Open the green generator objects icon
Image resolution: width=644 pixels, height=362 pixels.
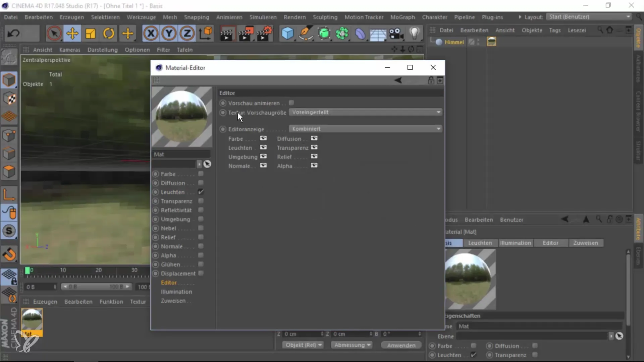[324, 33]
